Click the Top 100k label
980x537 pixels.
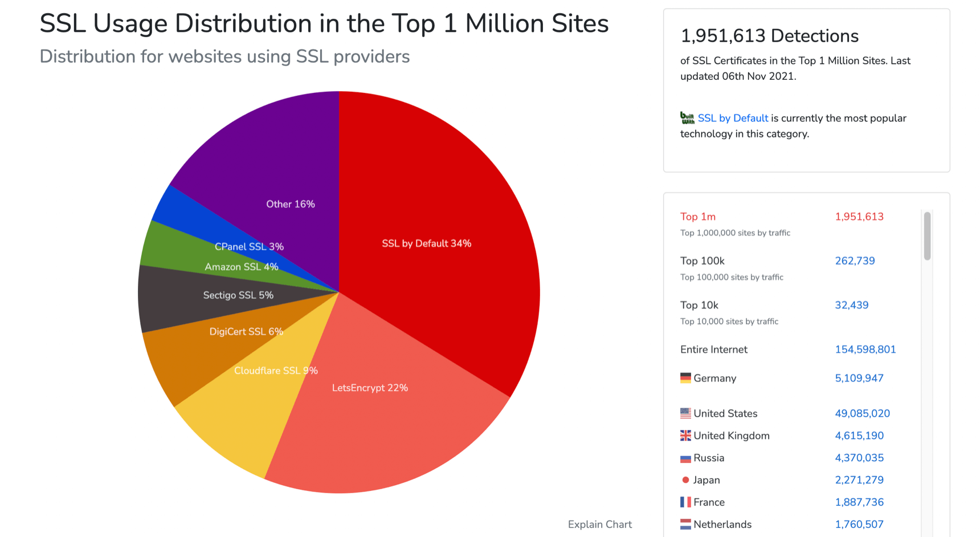point(703,261)
